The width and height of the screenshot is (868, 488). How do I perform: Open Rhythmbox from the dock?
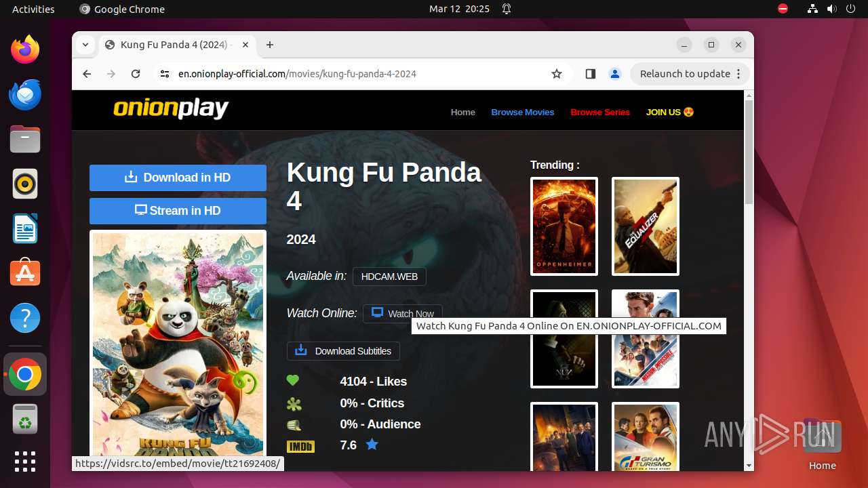(25, 184)
